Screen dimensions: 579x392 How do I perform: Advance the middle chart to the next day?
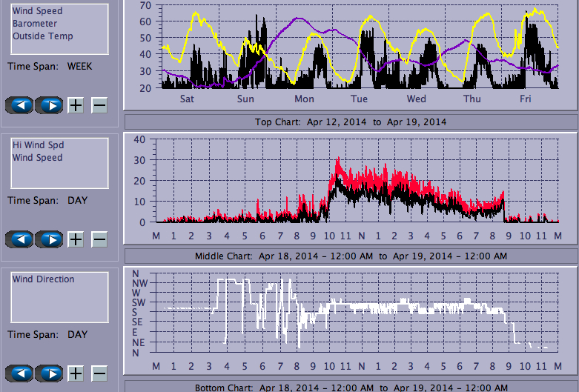click(x=49, y=239)
